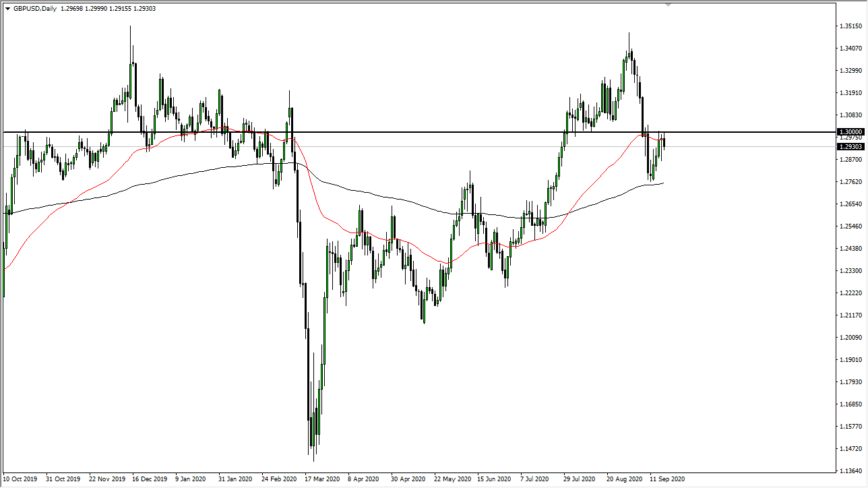Screen dimensions: 868x488
Task: Collapse the GBPUSD,Daily OHLC info header
Action: pos(9,9)
